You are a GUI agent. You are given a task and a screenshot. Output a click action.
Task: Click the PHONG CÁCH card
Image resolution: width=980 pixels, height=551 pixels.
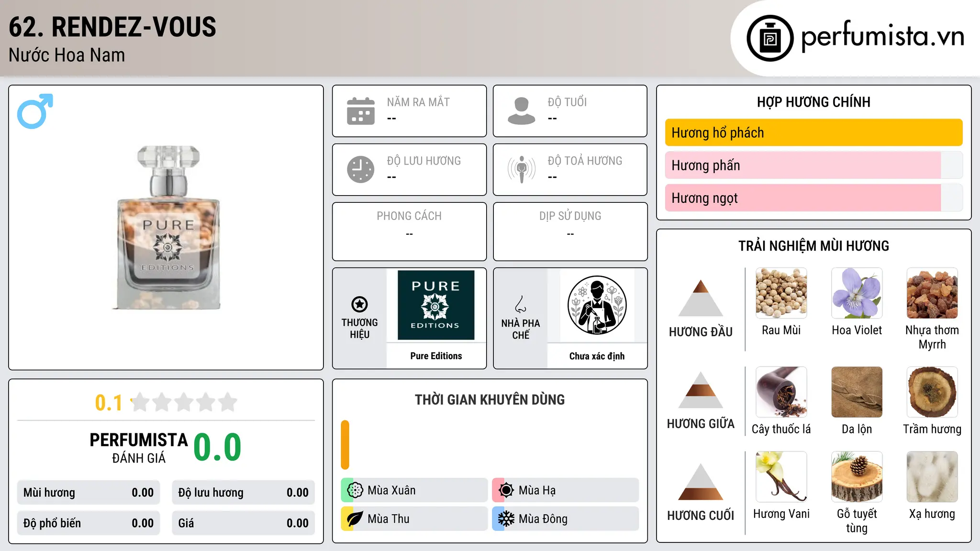pos(410,231)
